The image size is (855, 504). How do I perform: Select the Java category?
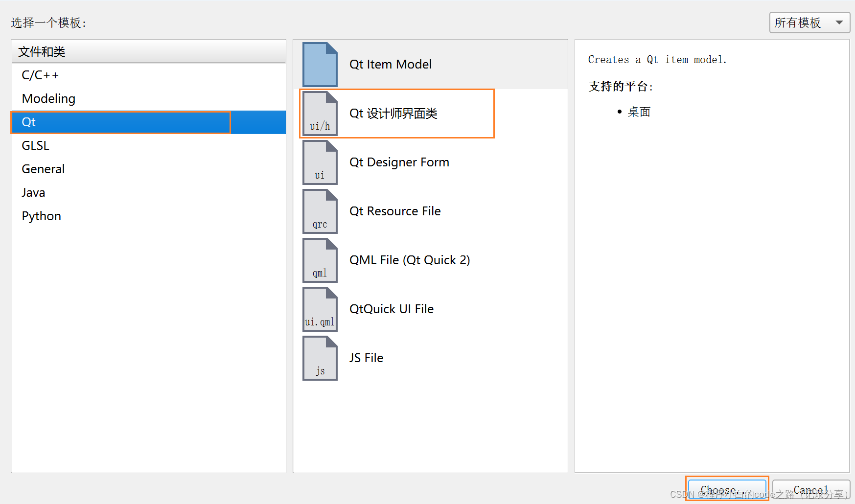(148, 193)
